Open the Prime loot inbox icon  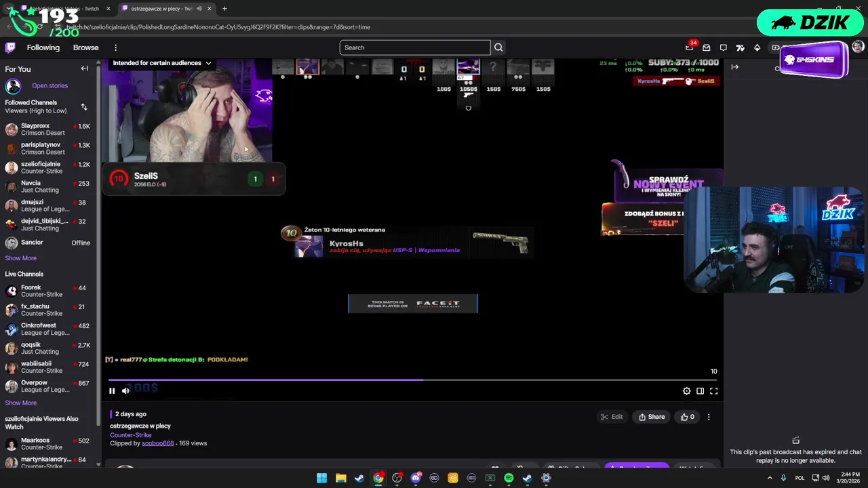[x=707, y=47]
